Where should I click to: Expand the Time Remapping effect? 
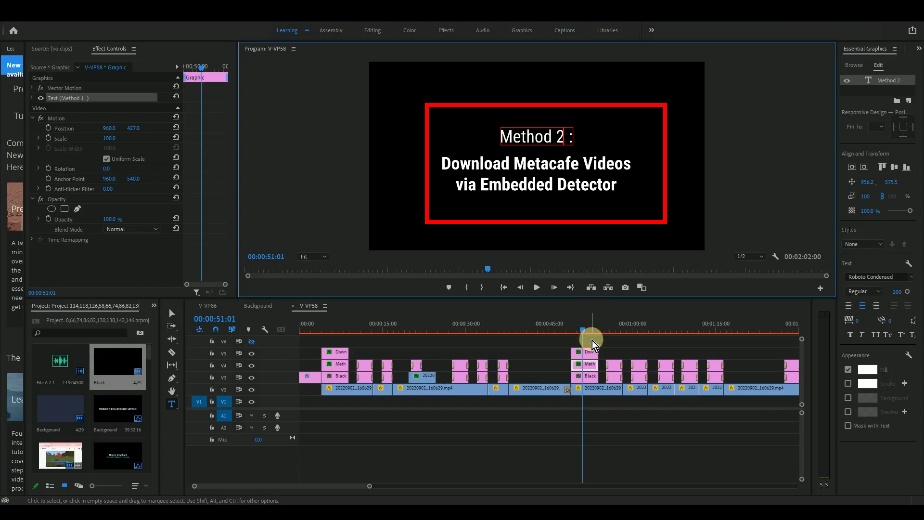pos(33,240)
